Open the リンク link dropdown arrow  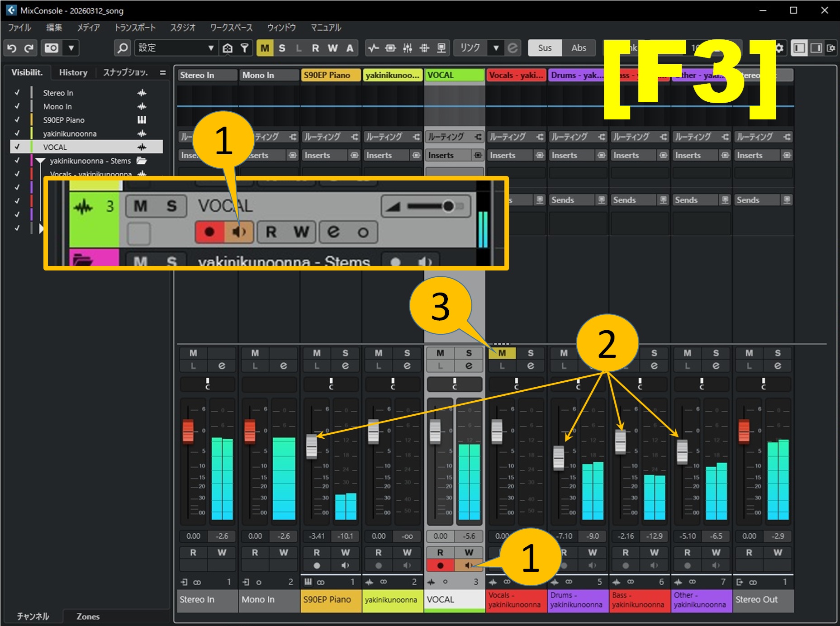(496, 48)
